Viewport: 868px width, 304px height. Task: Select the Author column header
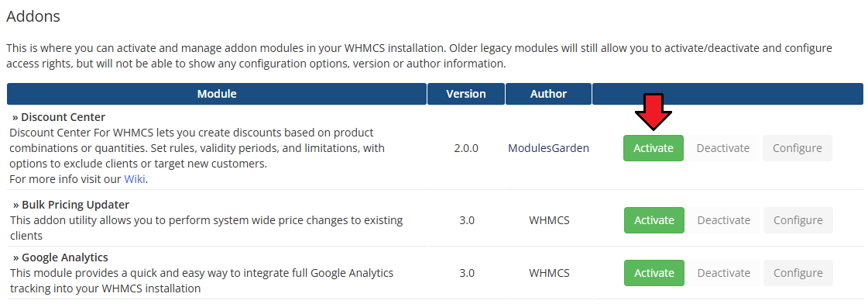[x=548, y=94]
